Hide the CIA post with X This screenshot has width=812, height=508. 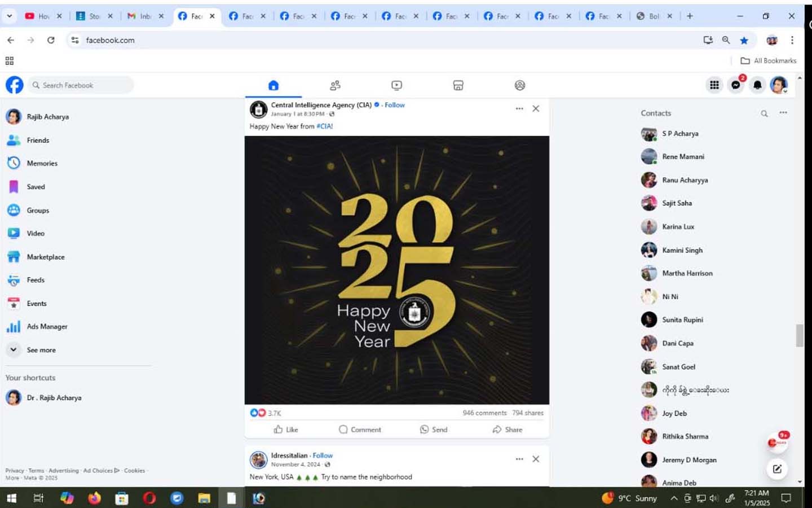click(x=536, y=108)
